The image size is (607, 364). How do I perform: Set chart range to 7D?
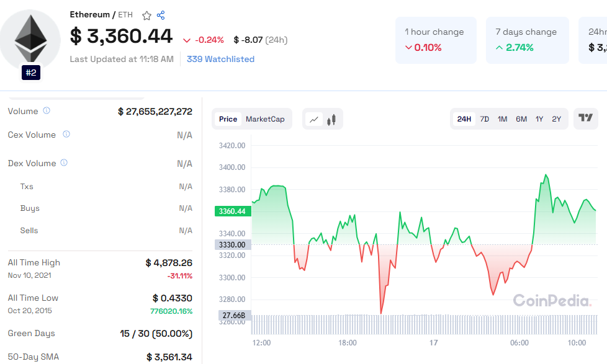pyautogui.click(x=484, y=119)
